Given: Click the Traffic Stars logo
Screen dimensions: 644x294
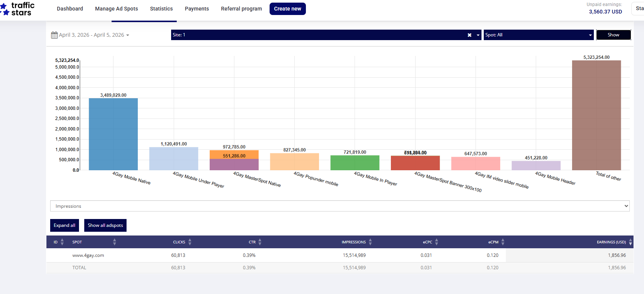Looking at the screenshot, I should point(18,9).
